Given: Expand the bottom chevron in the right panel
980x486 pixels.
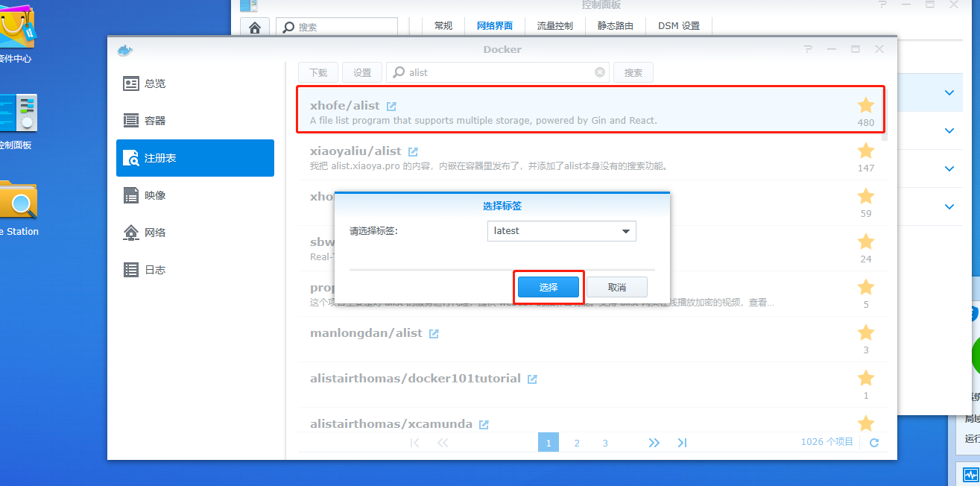Looking at the screenshot, I should pyautogui.click(x=949, y=206).
